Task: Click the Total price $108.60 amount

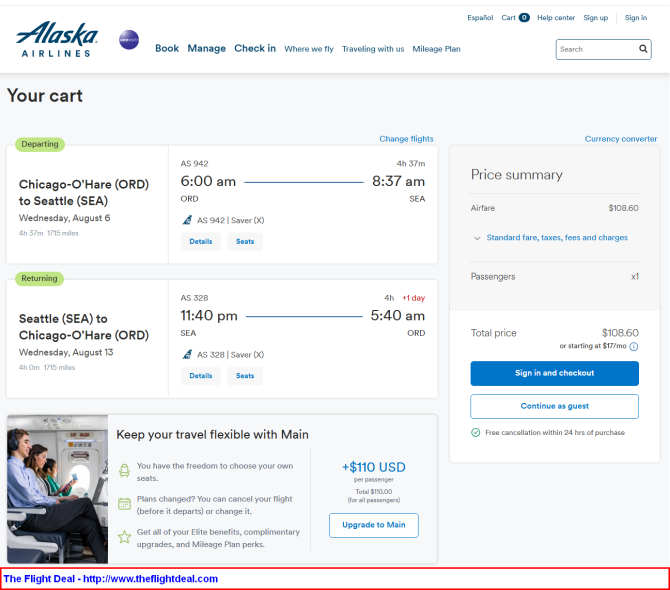Action: pos(620,333)
